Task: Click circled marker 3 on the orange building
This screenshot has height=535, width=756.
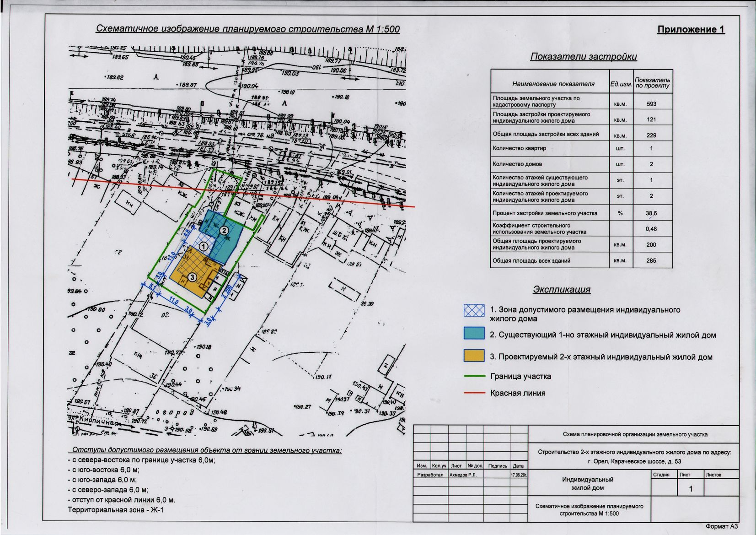Action: click(193, 277)
